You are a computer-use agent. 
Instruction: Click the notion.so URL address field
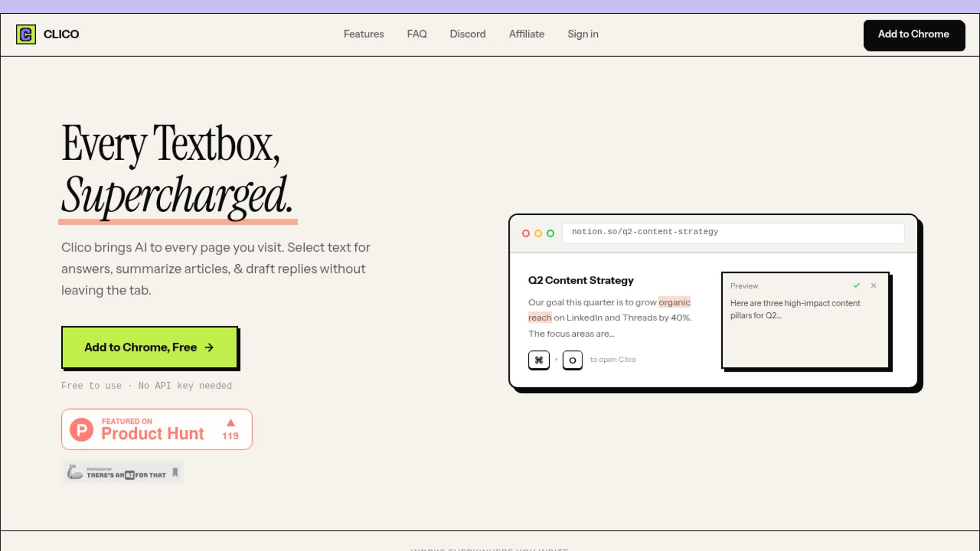733,233
